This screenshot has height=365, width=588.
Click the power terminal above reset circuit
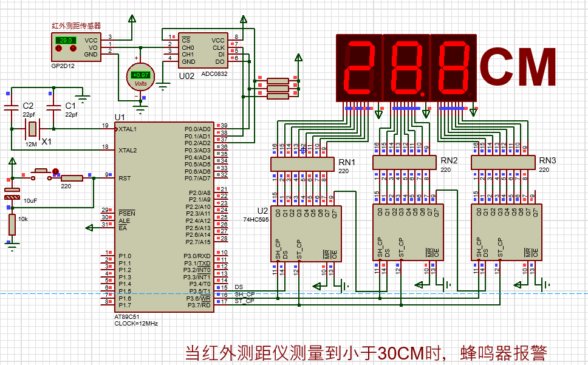tap(12, 162)
